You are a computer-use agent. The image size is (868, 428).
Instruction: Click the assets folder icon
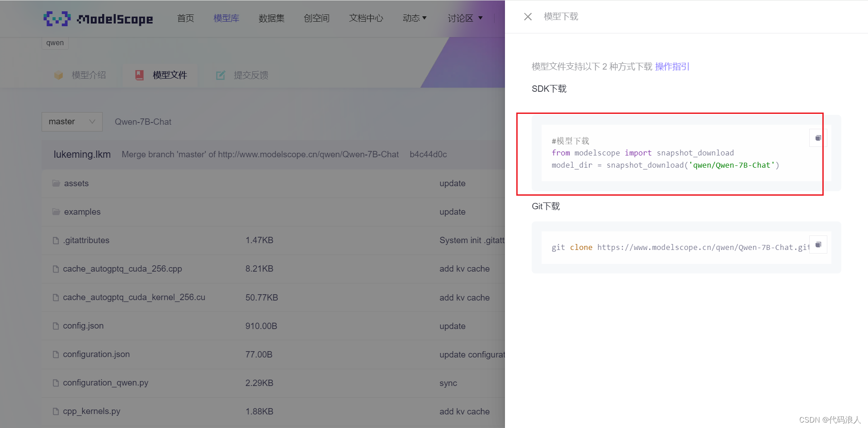point(56,183)
